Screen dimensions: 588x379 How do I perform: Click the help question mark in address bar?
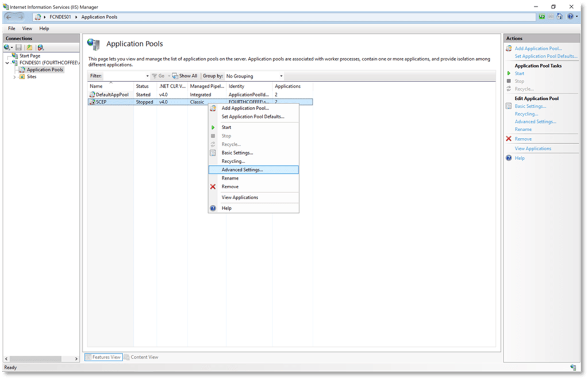coord(570,17)
